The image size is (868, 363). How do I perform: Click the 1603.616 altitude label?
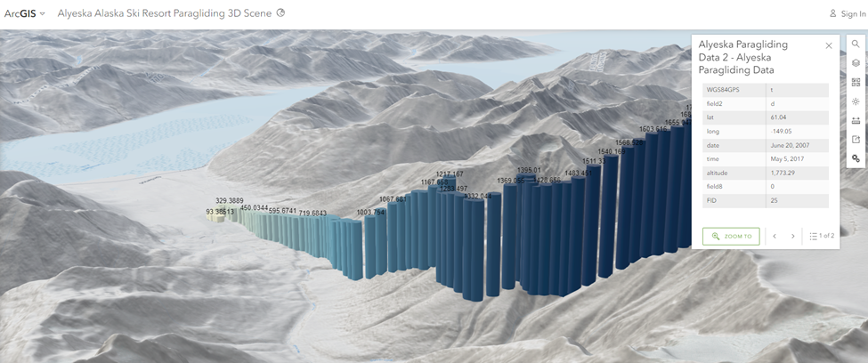point(653,129)
